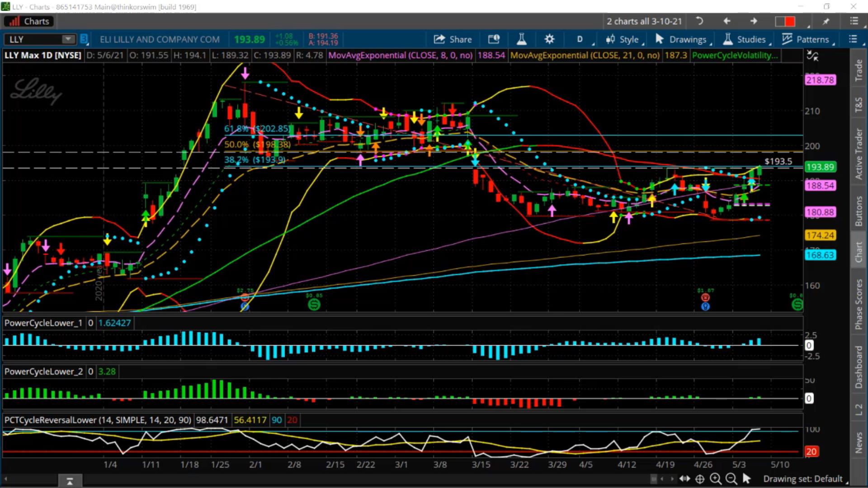
Task: Click the PowerCycleLower_2 study label
Action: pos(43,371)
